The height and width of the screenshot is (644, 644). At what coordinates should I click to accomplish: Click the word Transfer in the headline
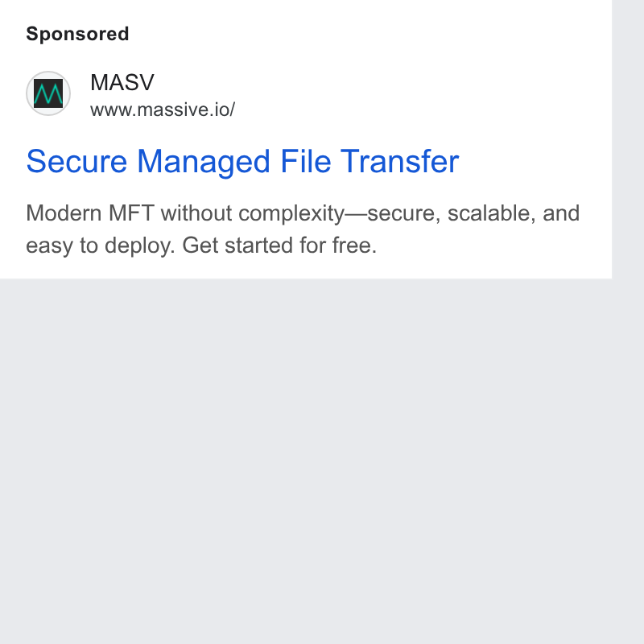(399, 161)
